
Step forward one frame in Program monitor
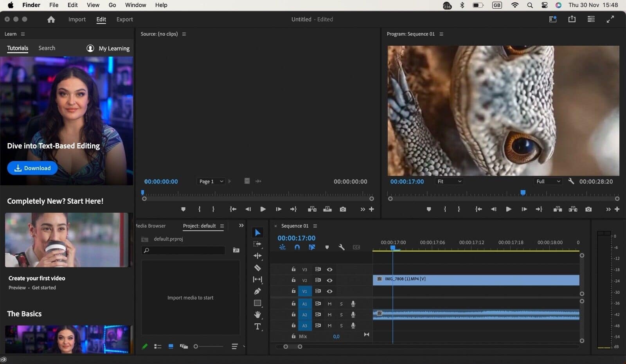point(524,209)
